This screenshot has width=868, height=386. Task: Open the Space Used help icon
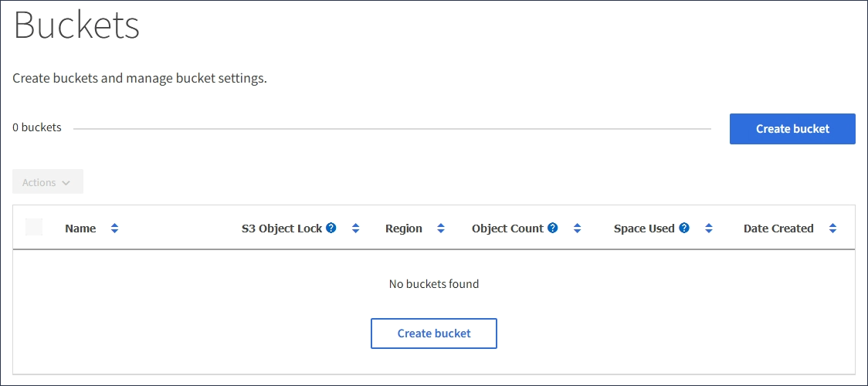tap(684, 228)
